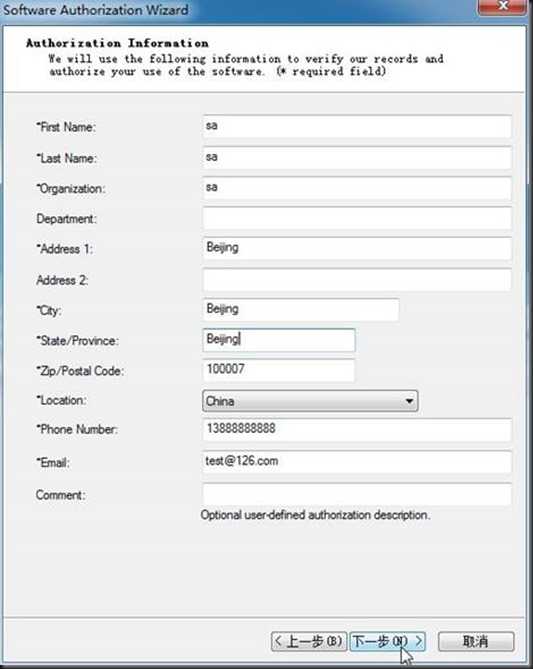Click the First Name input field
Image resolution: width=533 pixels, height=669 pixels.
[357, 126]
